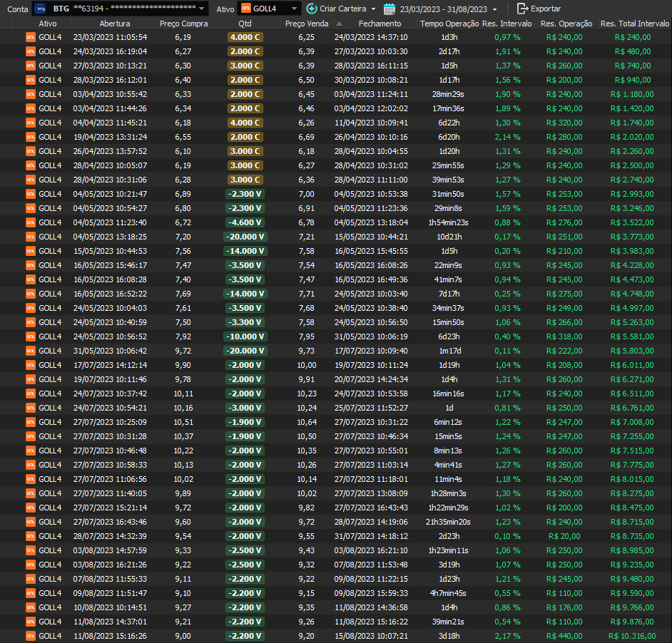
Task: Click the -20.000 V badge opened 31/05/2023
Action: [x=245, y=351]
